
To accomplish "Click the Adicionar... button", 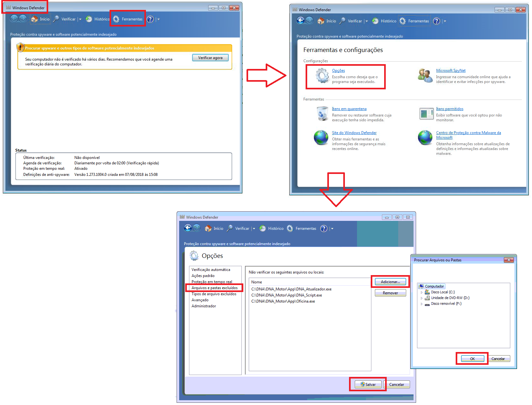I will pyautogui.click(x=390, y=282).
